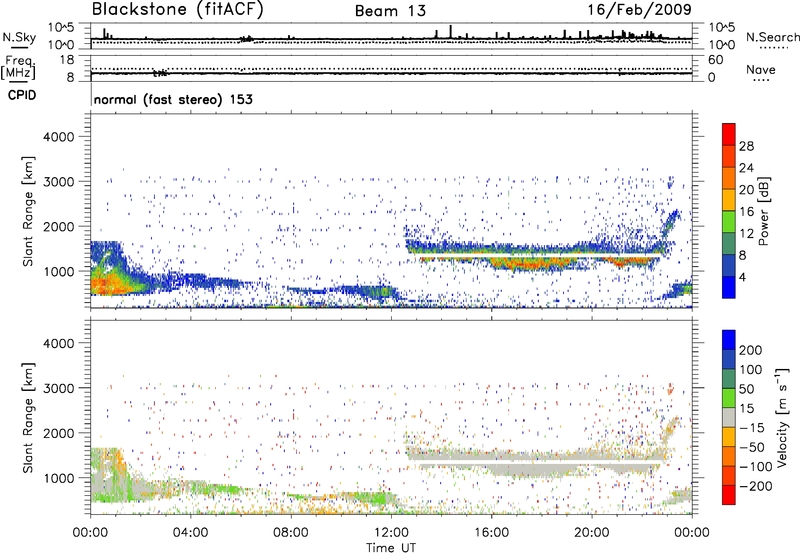This screenshot has width=800, height=554.
Task: Click the gray segment of Velocity color bar
Action: click(729, 417)
